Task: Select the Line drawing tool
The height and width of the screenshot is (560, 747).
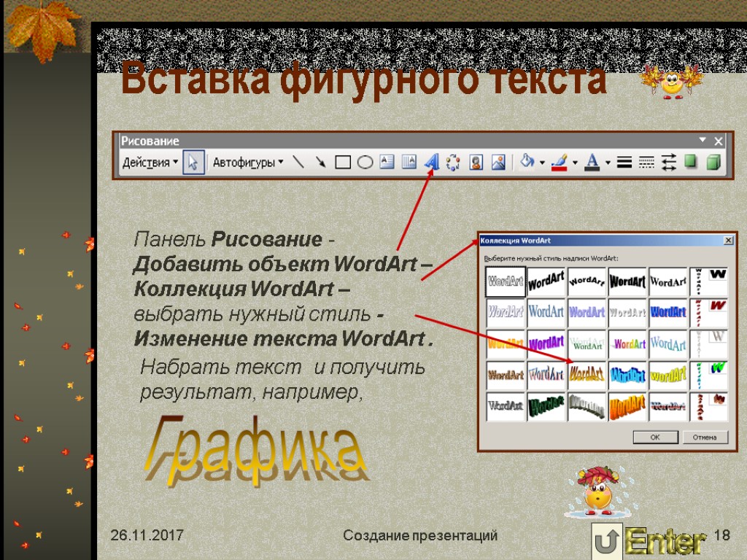Action: coord(298,163)
